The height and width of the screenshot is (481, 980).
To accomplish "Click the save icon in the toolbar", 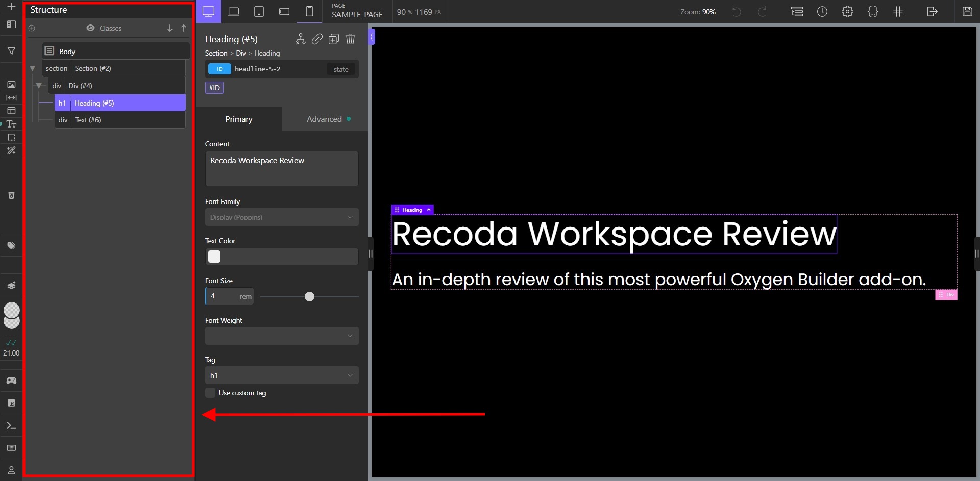I will pos(968,11).
